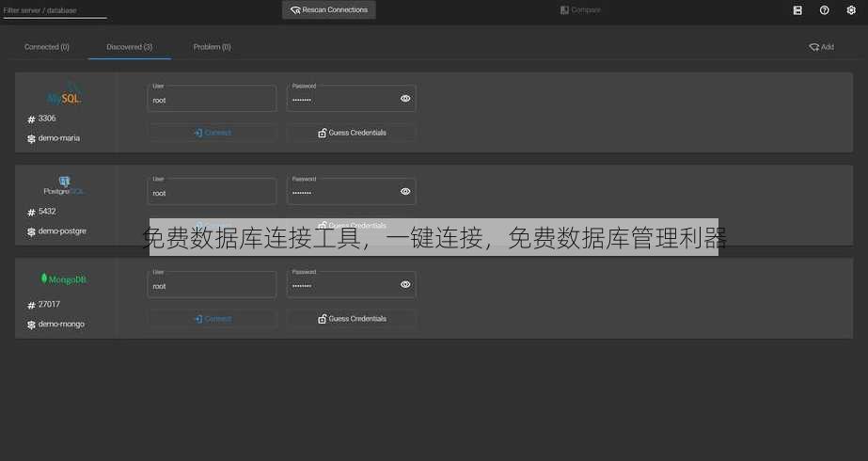This screenshot has width=868, height=461.
Task: Guess Credentials for MySQL demo-maria
Action: pyautogui.click(x=352, y=133)
